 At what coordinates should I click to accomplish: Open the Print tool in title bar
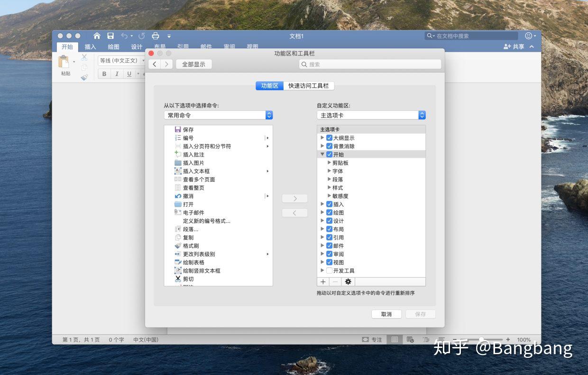pos(155,36)
